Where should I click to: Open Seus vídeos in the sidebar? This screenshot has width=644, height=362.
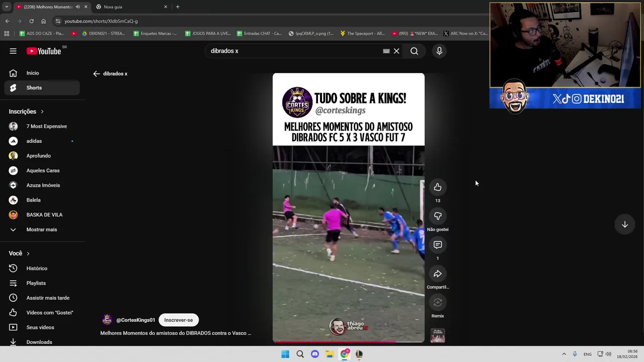(42, 327)
